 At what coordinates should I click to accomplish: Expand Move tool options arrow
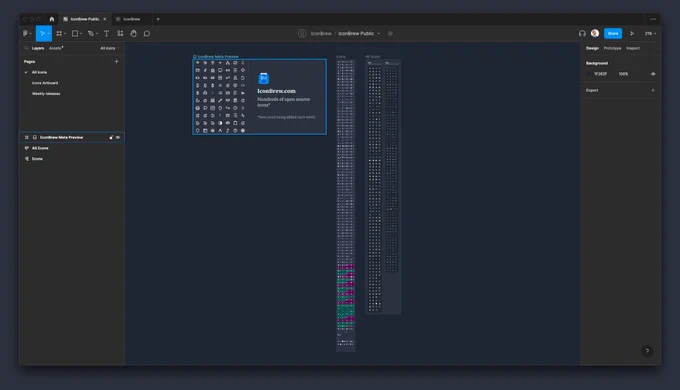click(x=49, y=33)
